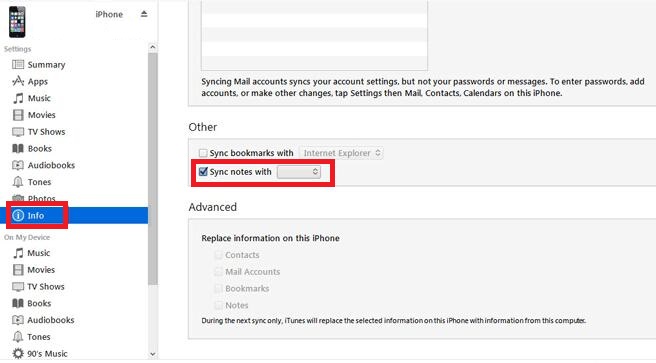Open the Sync notes with dropdown
This screenshot has height=363, width=656.
[x=299, y=172]
